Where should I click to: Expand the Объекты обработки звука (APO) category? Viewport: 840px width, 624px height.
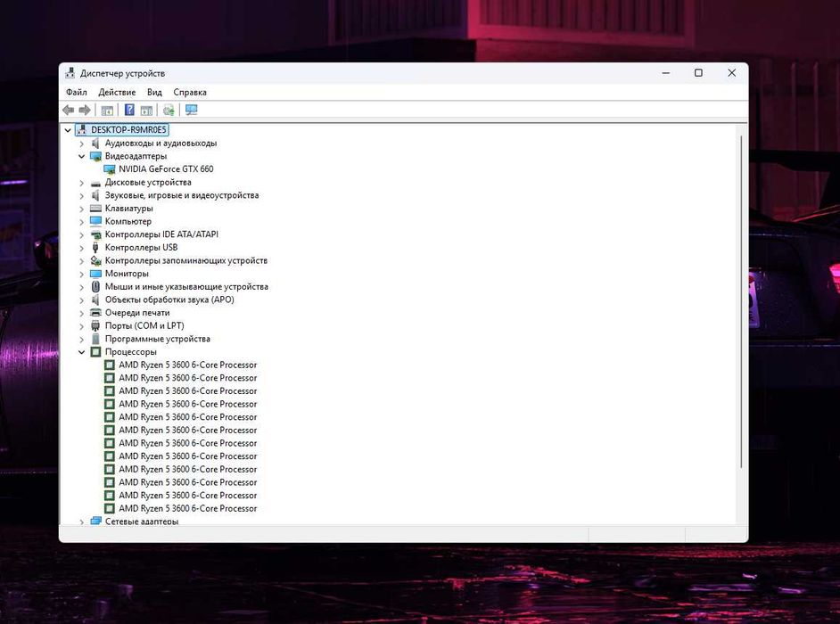(81, 300)
